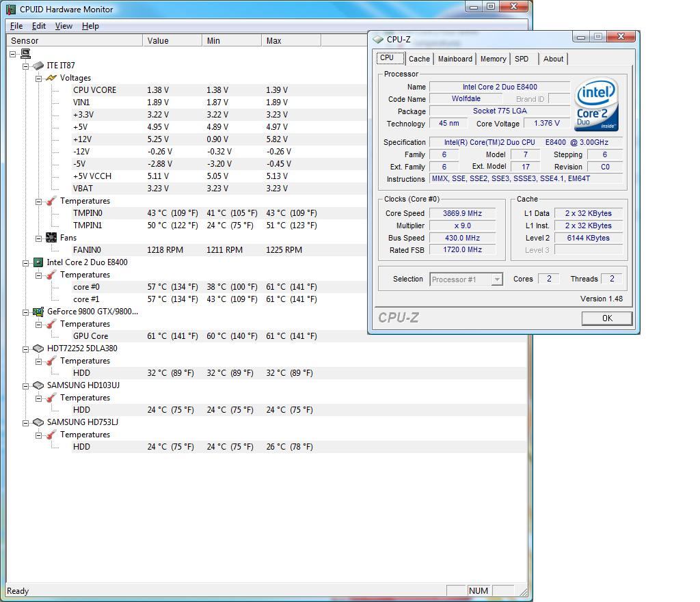Viewport: 700px width, 602px height.
Task: Click thermometer icon under HDT72252 5DLA380
Action: click(51, 361)
